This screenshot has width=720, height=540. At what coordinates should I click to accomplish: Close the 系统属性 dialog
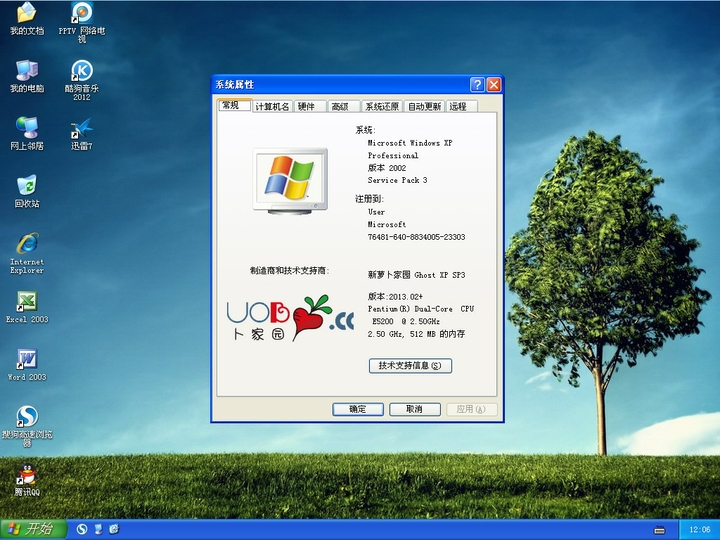tap(494, 84)
